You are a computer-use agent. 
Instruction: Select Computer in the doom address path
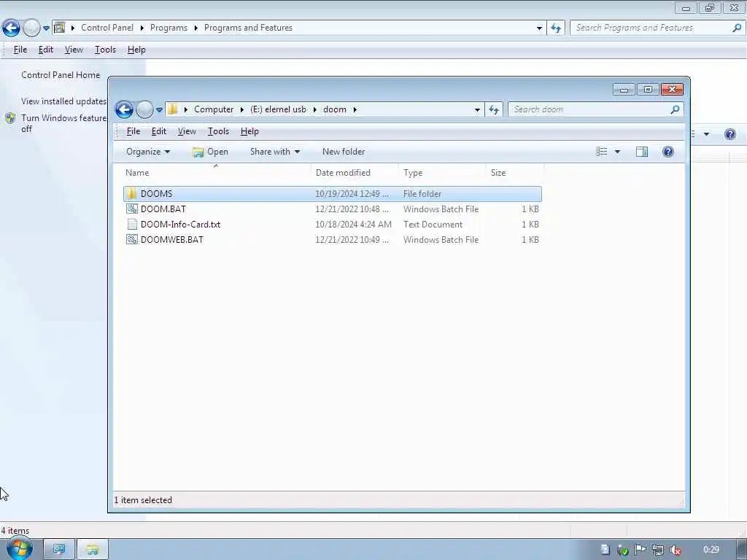click(214, 109)
